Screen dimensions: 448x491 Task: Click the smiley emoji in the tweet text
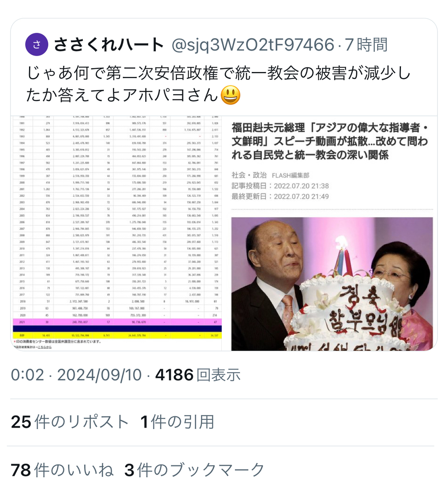[x=230, y=95]
